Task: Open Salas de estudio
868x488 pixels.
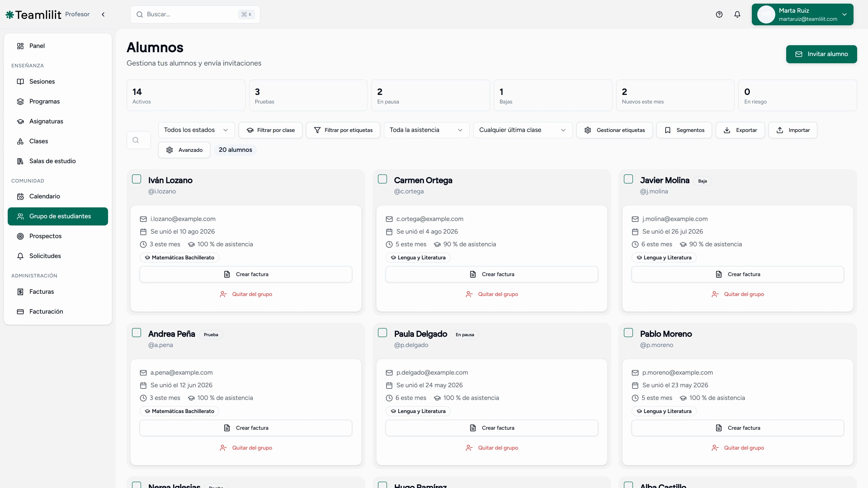Action: click(58, 161)
